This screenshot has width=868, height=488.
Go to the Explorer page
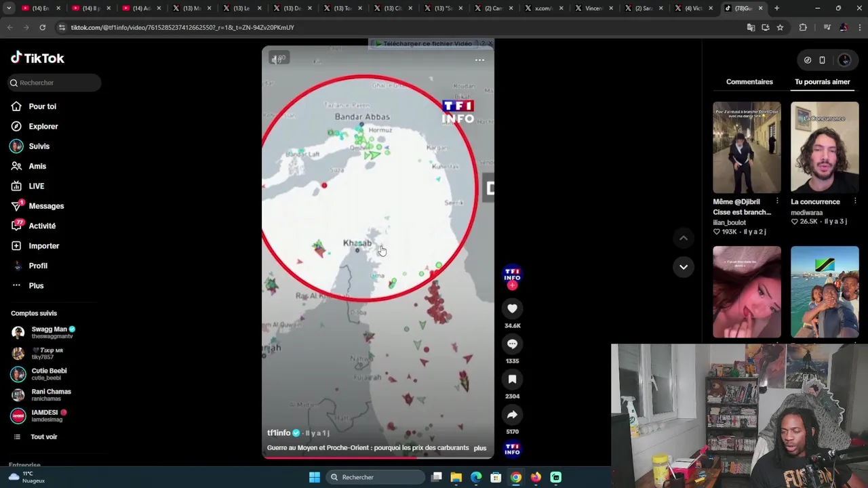(x=43, y=126)
